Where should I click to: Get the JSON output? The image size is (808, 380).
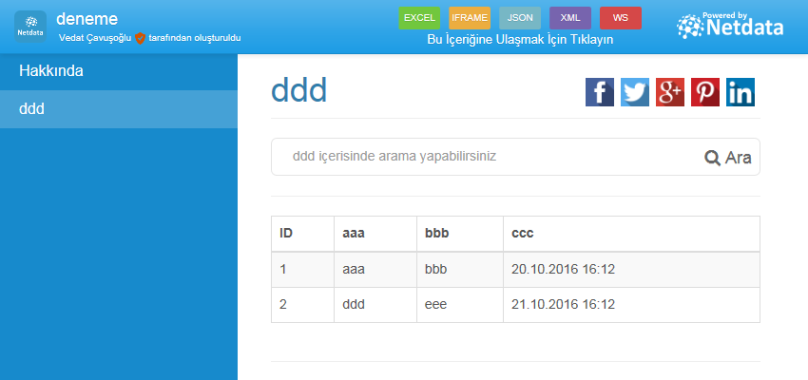pyautogui.click(x=520, y=18)
